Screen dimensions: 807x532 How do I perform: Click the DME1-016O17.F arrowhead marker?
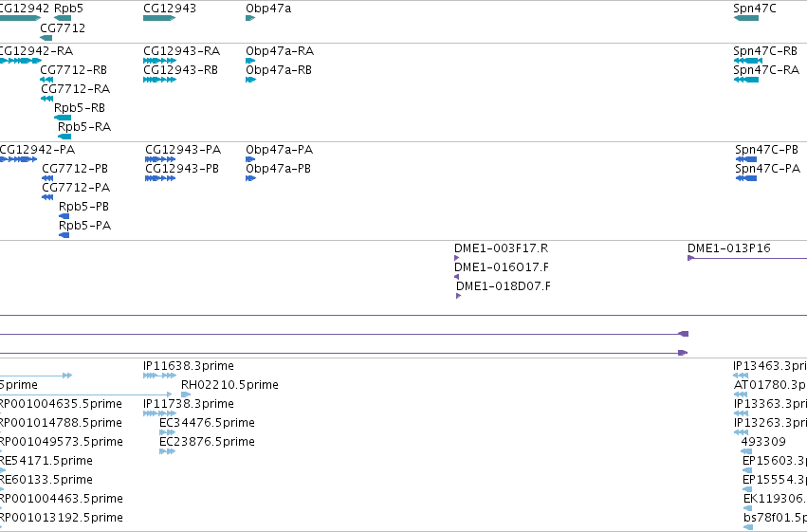(x=456, y=277)
